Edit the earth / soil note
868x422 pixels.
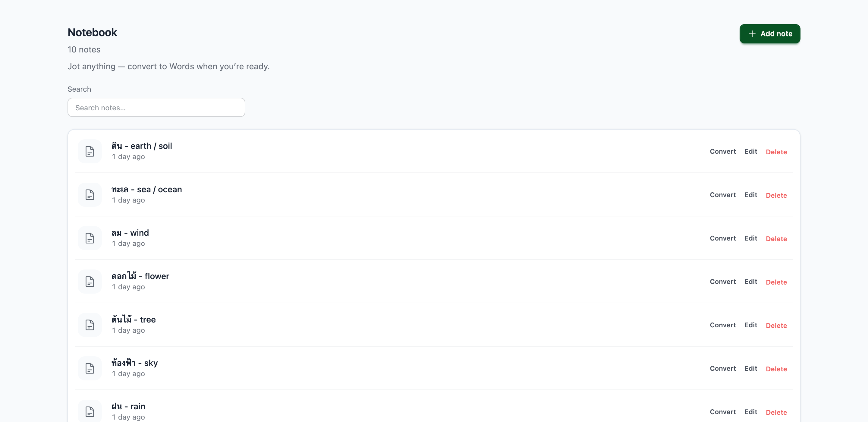pos(751,151)
